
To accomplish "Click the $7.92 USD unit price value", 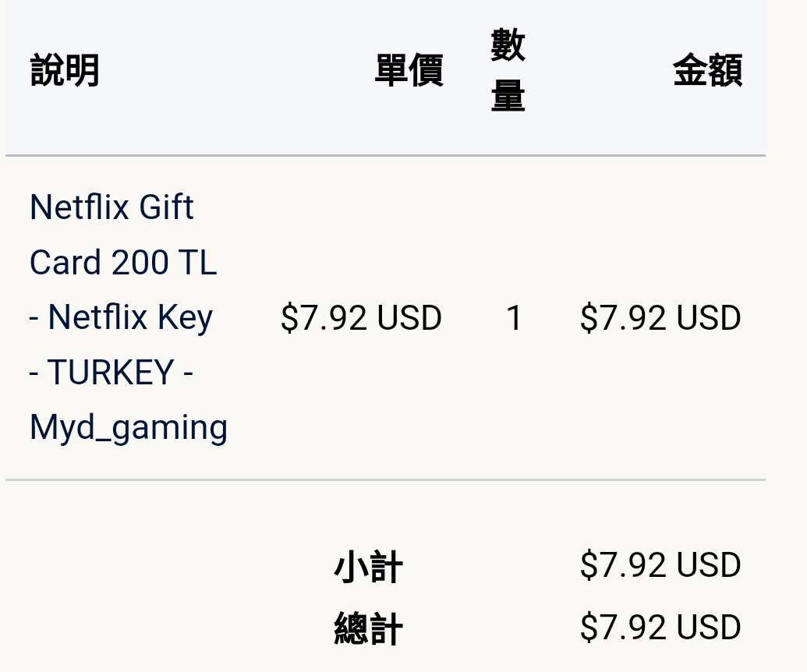I will 361,318.
